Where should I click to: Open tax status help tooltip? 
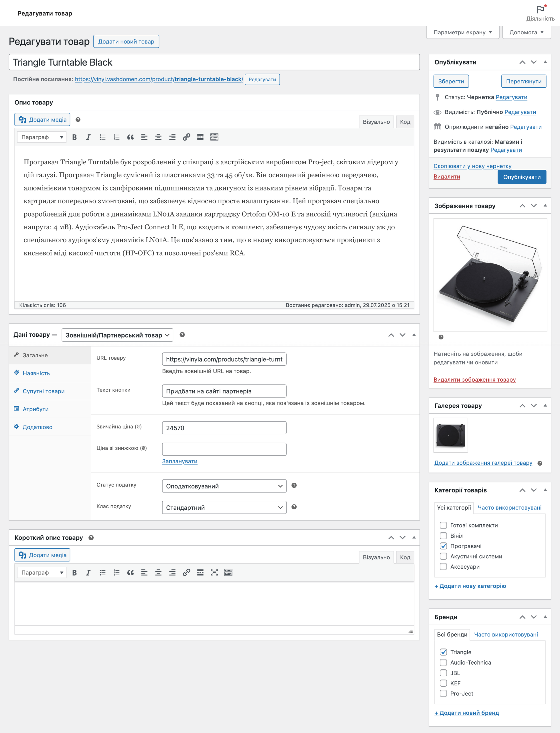click(x=294, y=485)
